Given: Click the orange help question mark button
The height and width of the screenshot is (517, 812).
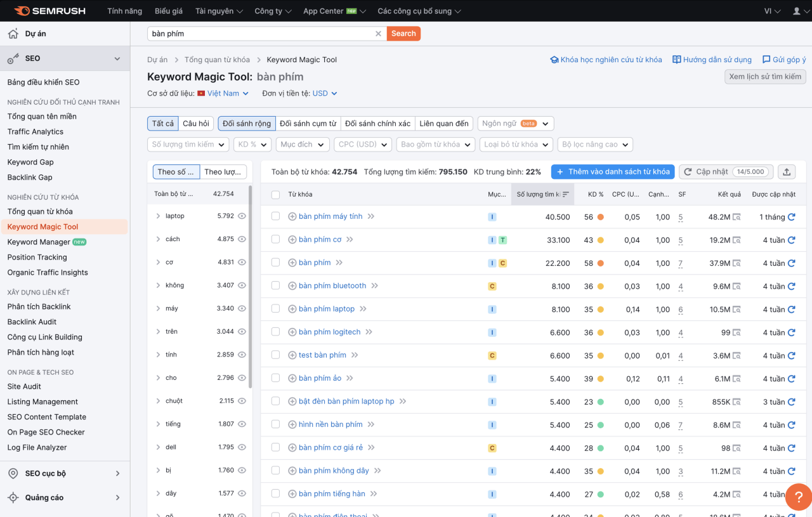Looking at the screenshot, I should 798,497.
